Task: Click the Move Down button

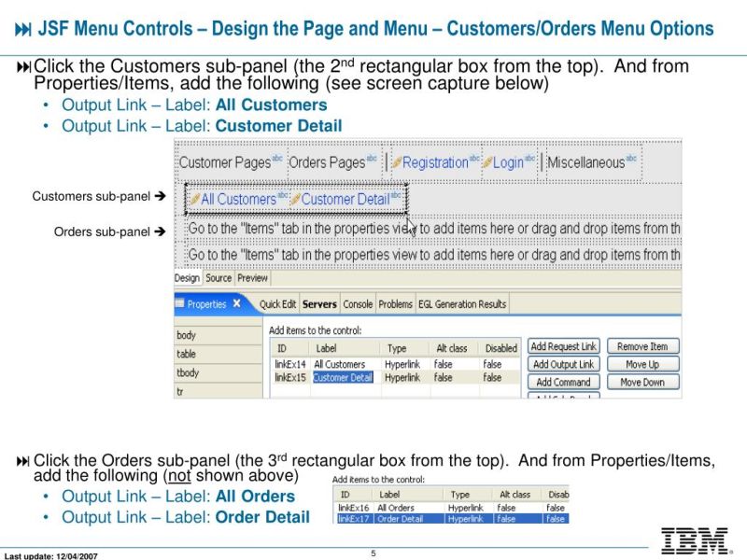Action: point(641,382)
